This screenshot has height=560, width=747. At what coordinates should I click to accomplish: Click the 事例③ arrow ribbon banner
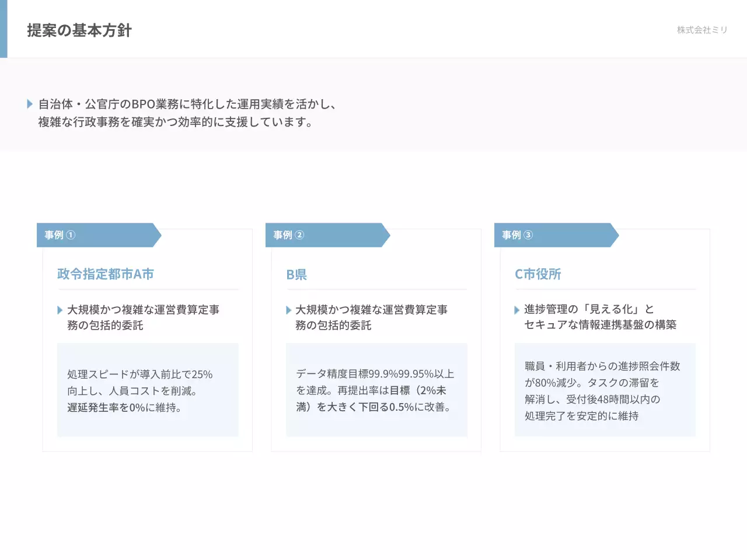tap(554, 235)
